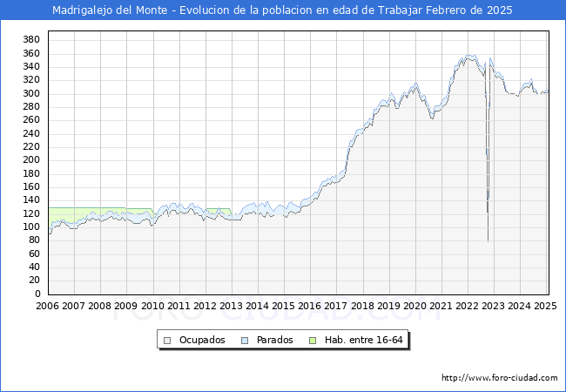
Task: Click the 280 y-axis value
Action: [31, 107]
